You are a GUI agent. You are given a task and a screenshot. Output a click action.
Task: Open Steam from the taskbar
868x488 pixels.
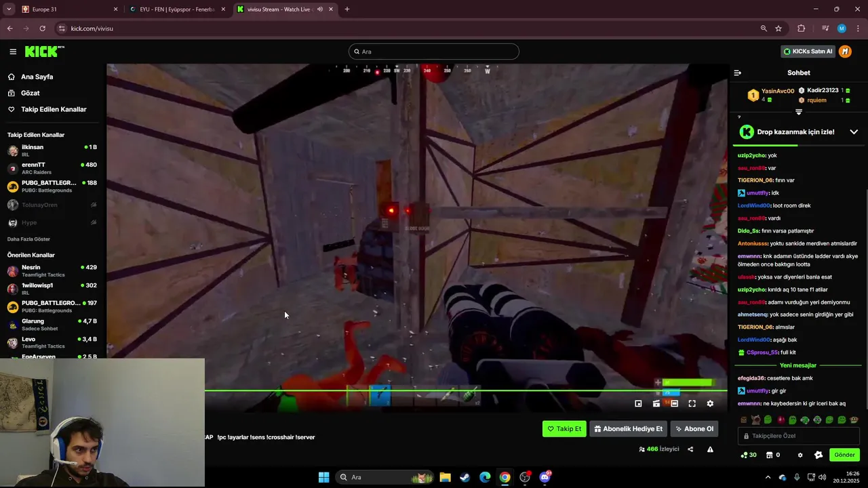point(465,477)
